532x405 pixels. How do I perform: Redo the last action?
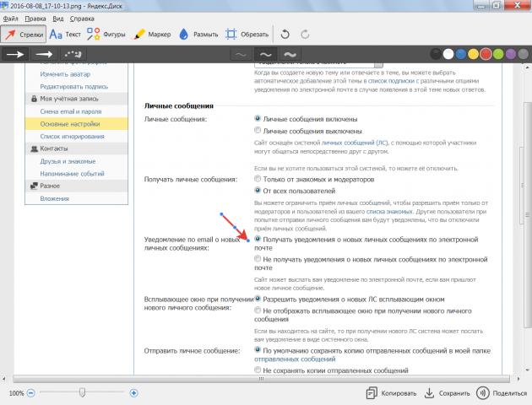305,35
